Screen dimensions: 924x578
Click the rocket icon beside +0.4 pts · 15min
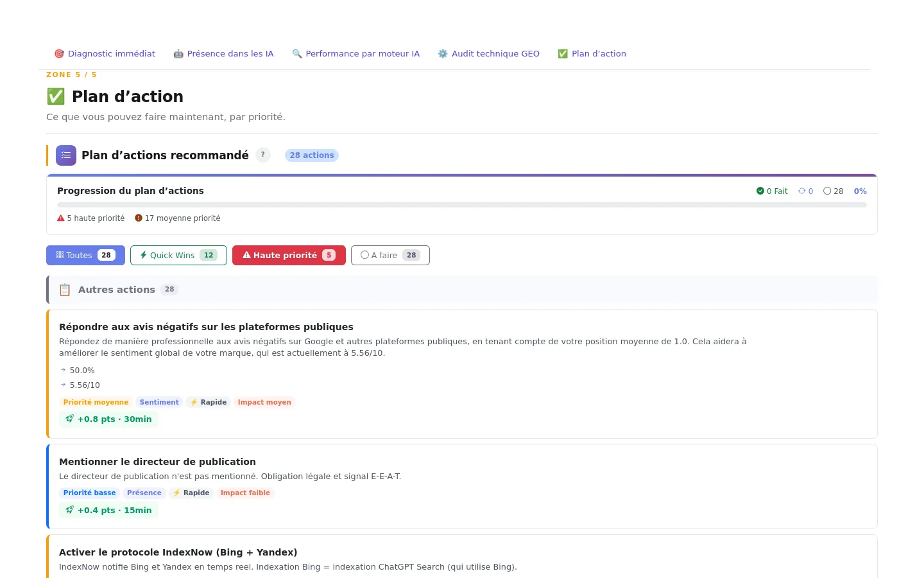point(70,510)
